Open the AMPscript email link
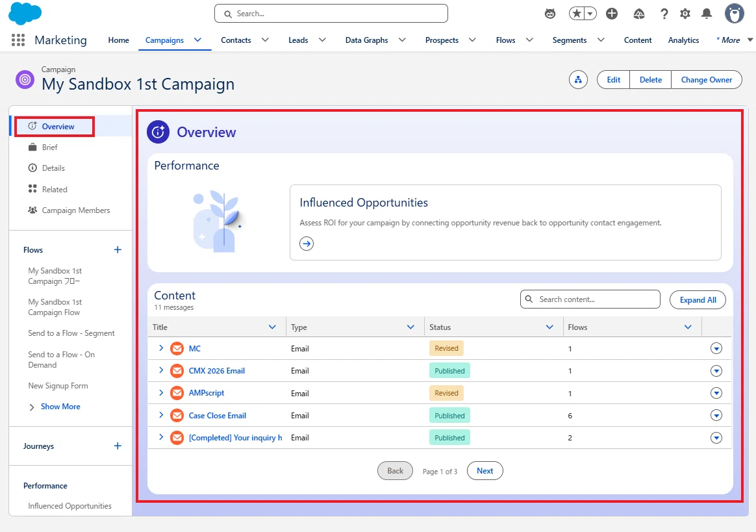 [x=207, y=393]
